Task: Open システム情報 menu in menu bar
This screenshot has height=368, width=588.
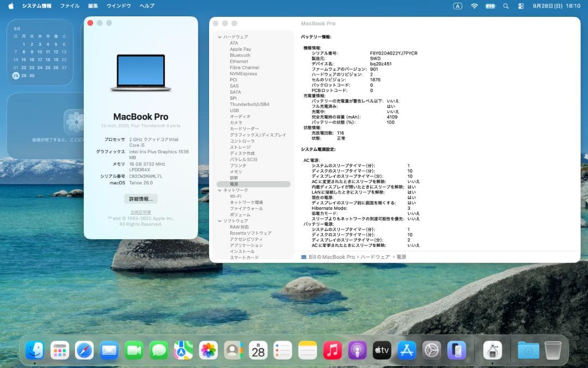Action: point(37,6)
